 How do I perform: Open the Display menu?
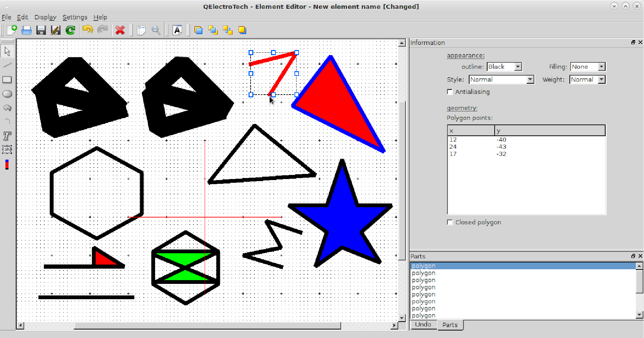[45, 17]
